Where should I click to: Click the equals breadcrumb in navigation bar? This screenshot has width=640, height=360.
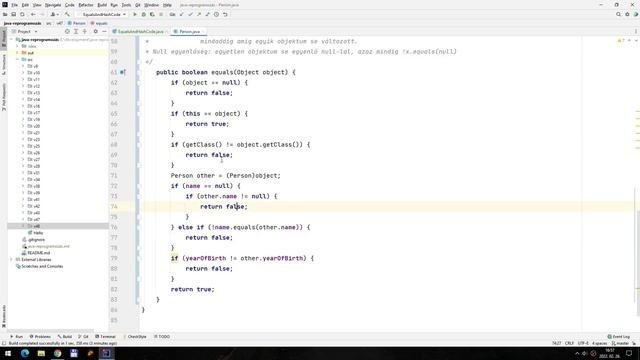(99, 23)
